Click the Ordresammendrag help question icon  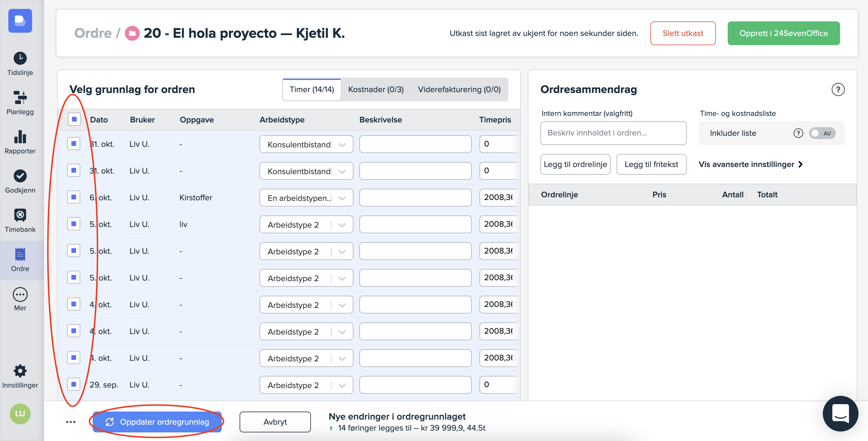(838, 90)
